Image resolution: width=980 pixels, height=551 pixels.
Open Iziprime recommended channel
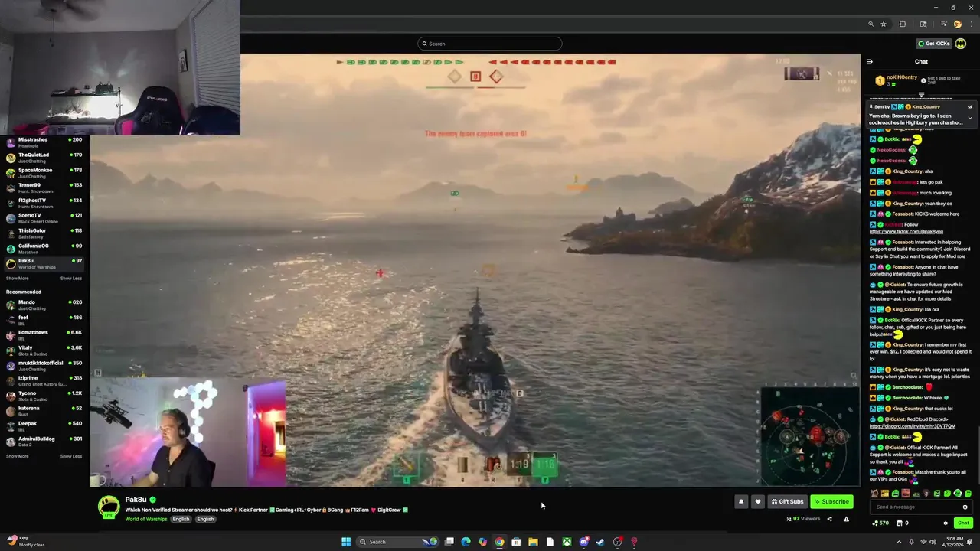coord(44,380)
